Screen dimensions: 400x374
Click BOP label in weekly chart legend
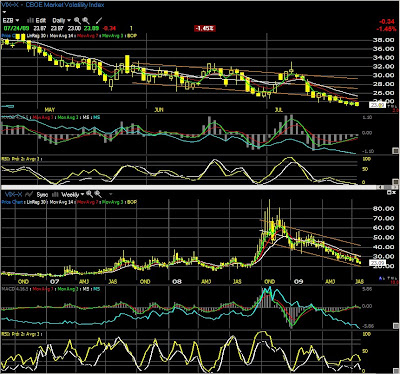pyautogui.click(x=132, y=202)
